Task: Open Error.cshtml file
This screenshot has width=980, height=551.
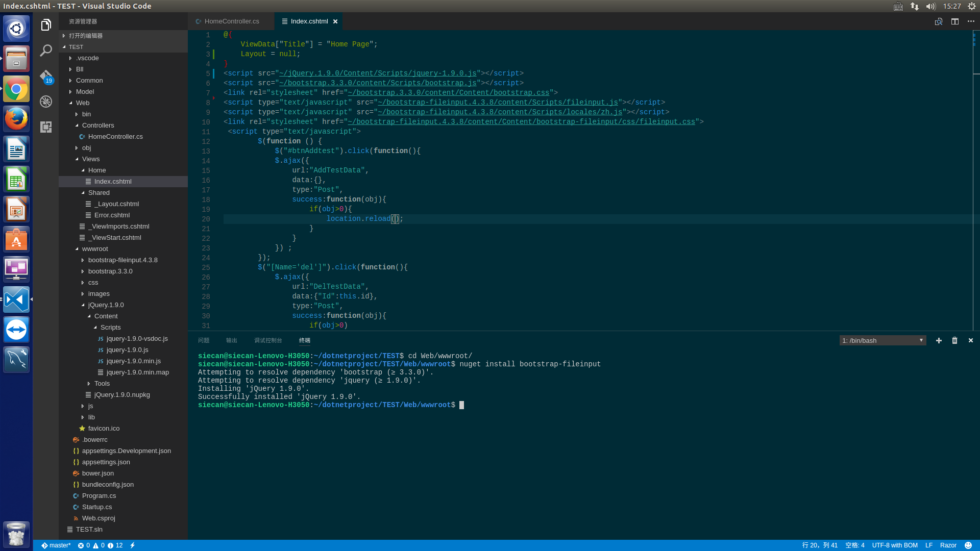Action: click(123, 215)
